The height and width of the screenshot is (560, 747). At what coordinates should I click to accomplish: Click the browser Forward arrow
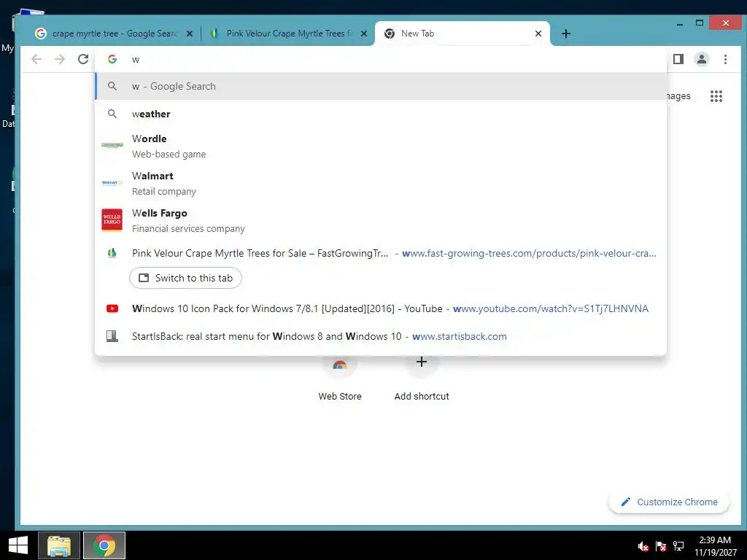pos(60,59)
